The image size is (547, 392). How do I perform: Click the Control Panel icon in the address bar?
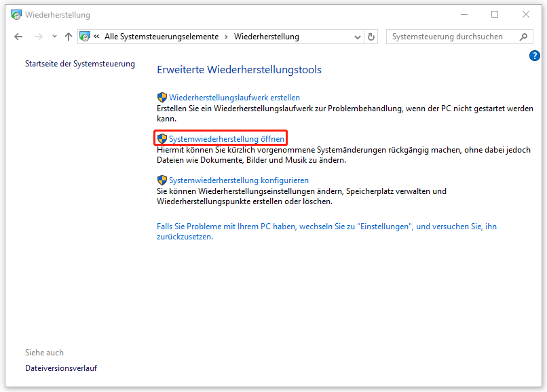pos(85,37)
